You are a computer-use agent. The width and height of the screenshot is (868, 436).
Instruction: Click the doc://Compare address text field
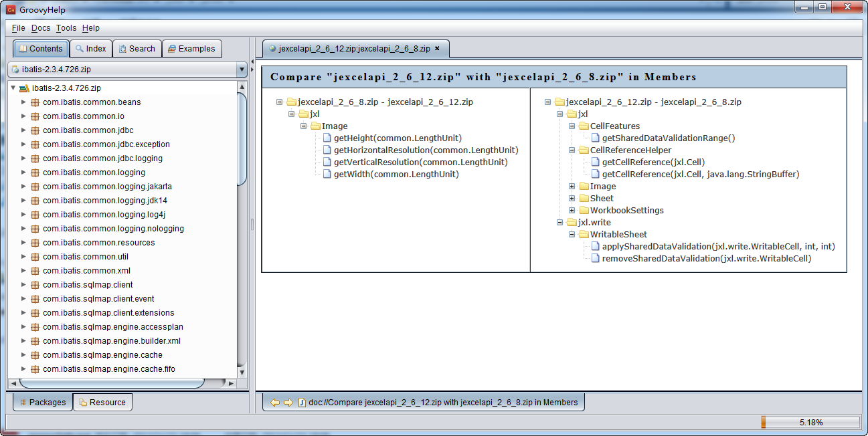pyautogui.click(x=443, y=403)
